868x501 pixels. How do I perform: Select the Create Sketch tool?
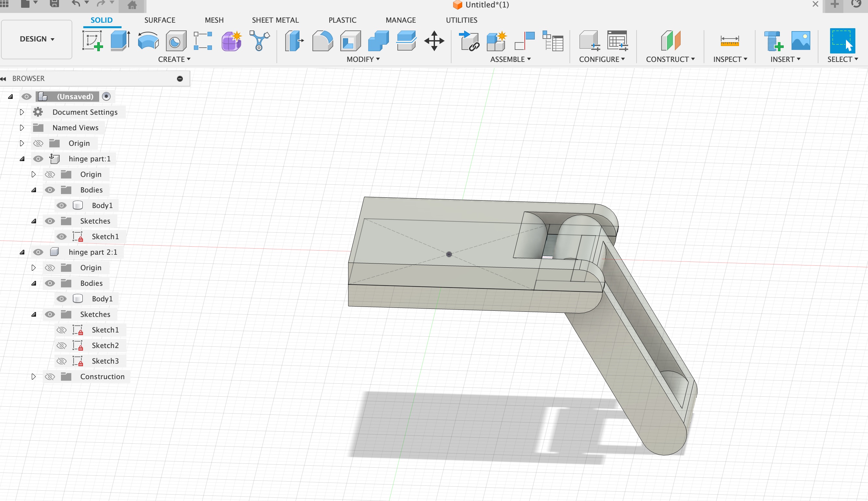[92, 41]
